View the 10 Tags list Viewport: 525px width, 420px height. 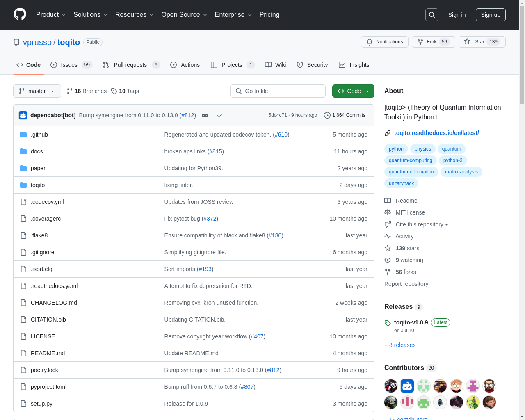click(125, 91)
